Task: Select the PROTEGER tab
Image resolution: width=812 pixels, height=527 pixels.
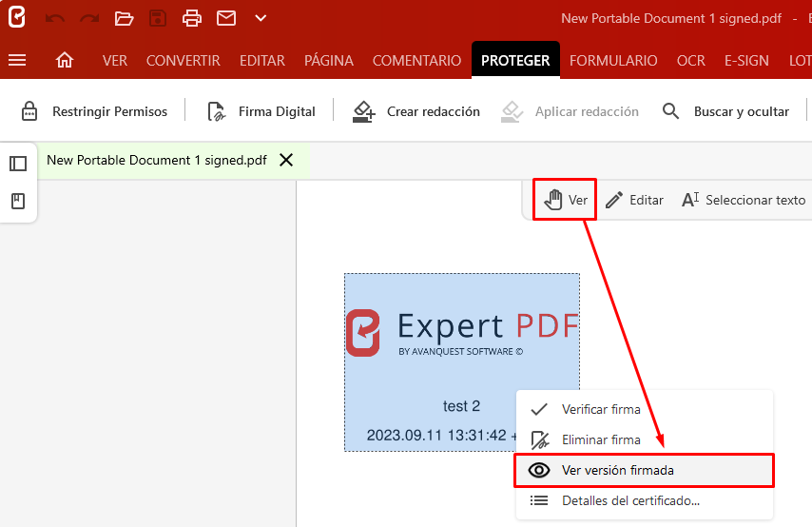Action: [x=515, y=61]
